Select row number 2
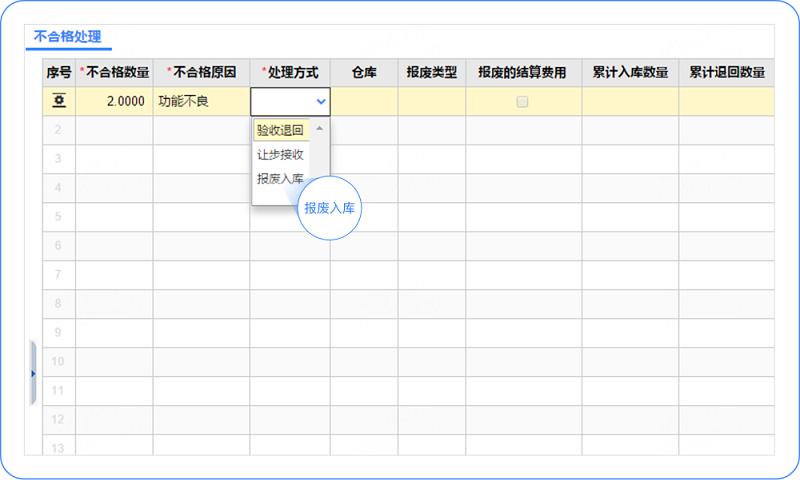800x480 pixels. 58,130
